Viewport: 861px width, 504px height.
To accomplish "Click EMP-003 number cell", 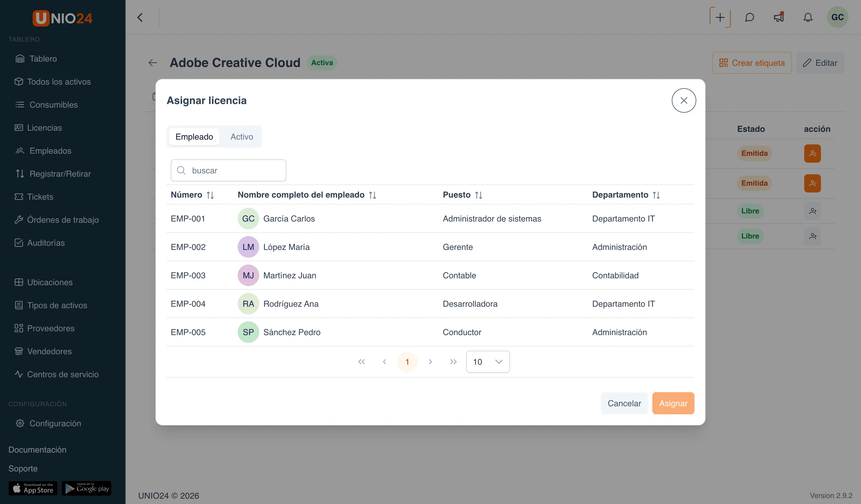I will [188, 275].
